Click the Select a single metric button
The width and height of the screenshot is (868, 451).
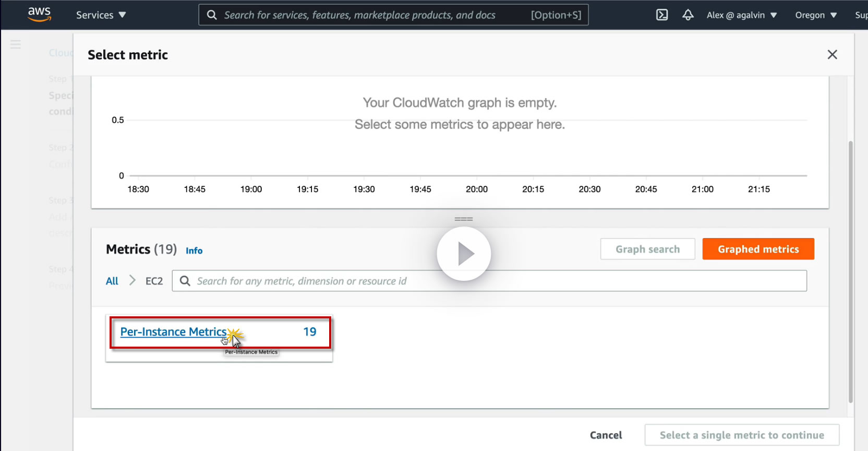[x=741, y=435]
